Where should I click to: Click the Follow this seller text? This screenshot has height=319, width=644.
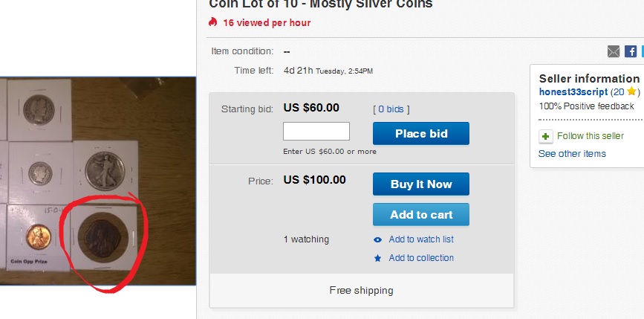590,136
